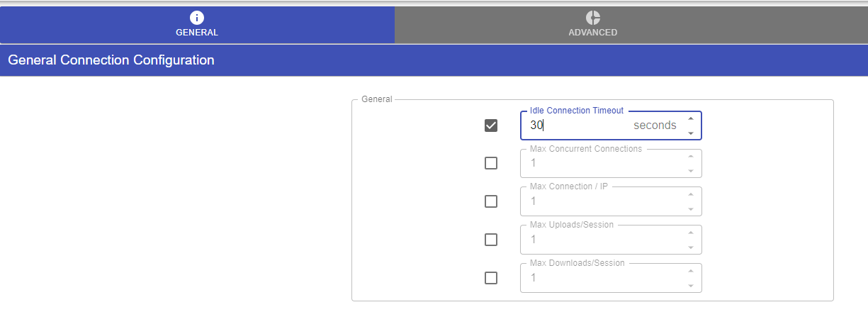Click up arrow on Max Concurrent Connections
Image resolution: width=868 pixels, height=312 pixels.
pos(691,157)
